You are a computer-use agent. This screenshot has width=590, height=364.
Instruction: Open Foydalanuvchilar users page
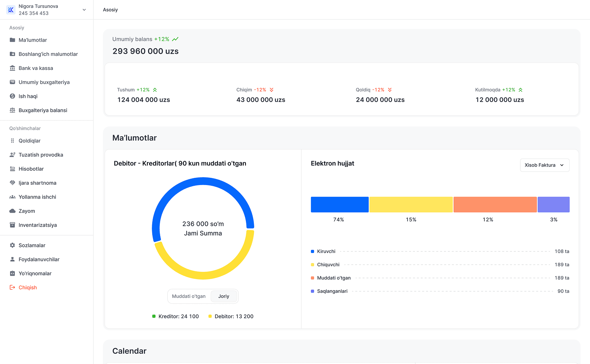coord(39,259)
